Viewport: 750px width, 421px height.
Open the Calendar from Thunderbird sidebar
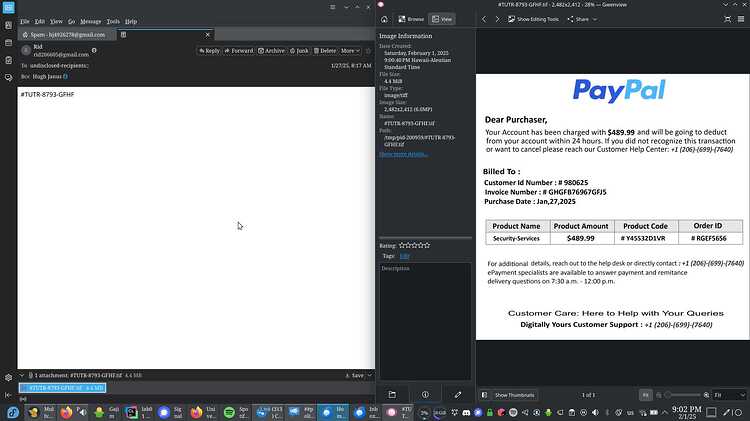point(8,43)
